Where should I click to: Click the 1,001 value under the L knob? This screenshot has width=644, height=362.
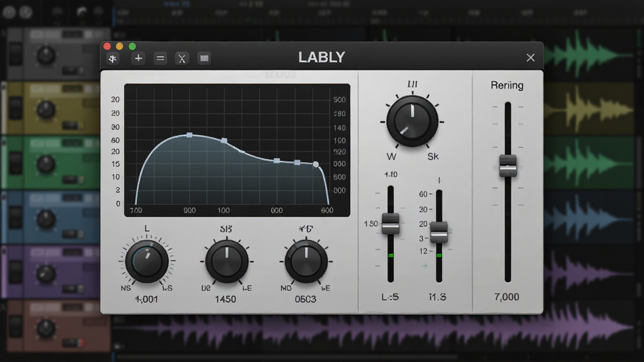146,299
